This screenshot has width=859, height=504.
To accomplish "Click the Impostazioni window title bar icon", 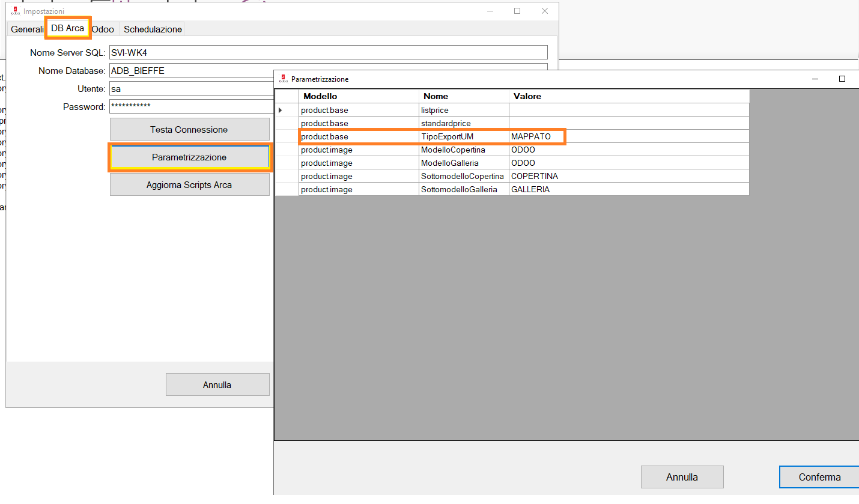I will tap(15, 11).
